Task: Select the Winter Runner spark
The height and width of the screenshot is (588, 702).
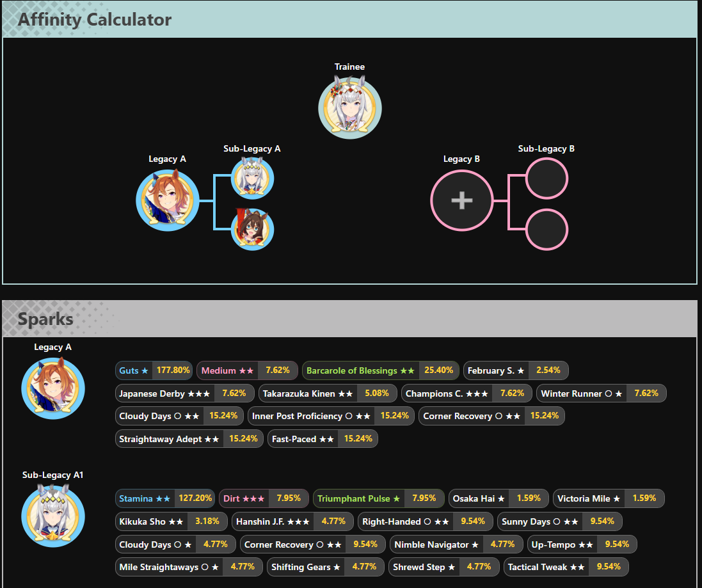Action: [x=602, y=393]
